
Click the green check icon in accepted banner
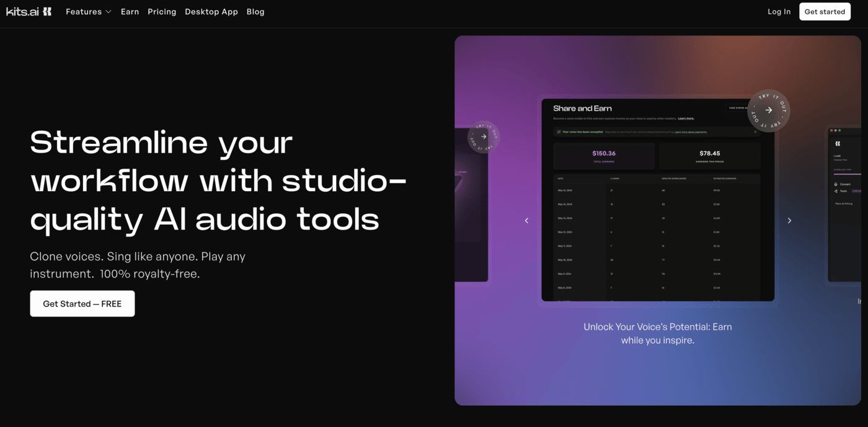[x=559, y=132]
